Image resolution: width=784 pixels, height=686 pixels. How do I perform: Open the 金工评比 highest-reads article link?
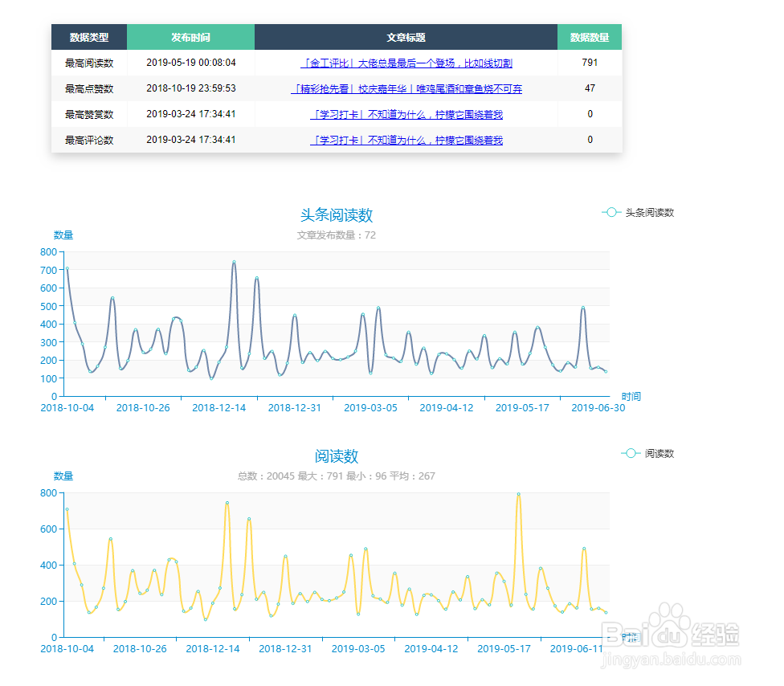[x=406, y=63]
